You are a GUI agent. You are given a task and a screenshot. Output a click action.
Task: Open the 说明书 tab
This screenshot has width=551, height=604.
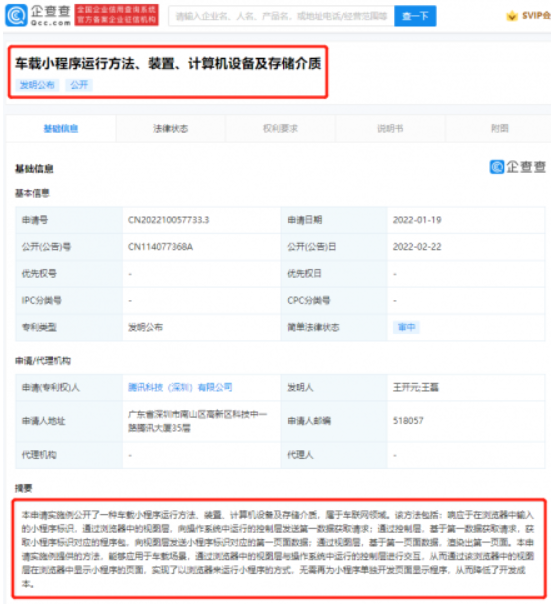pyautogui.click(x=390, y=129)
